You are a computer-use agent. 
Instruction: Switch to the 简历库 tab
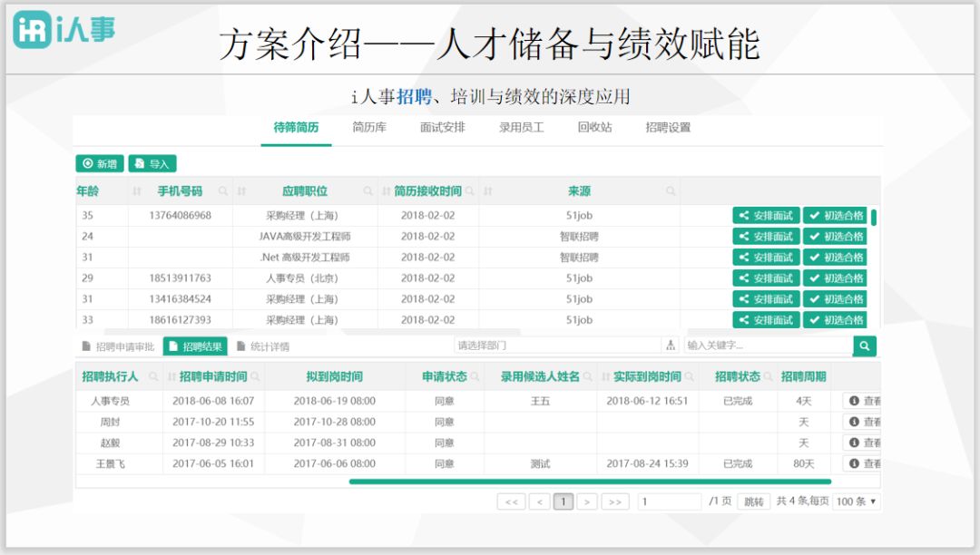367,128
